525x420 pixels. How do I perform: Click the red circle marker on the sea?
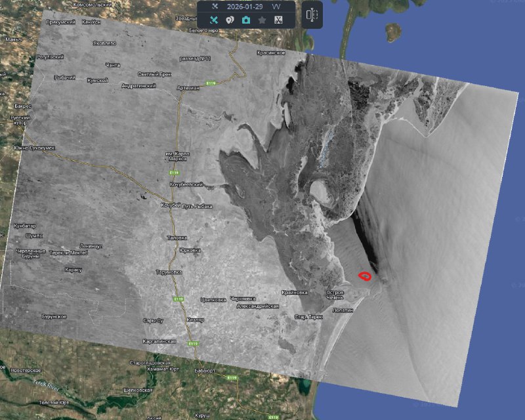pyautogui.click(x=366, y=276)
